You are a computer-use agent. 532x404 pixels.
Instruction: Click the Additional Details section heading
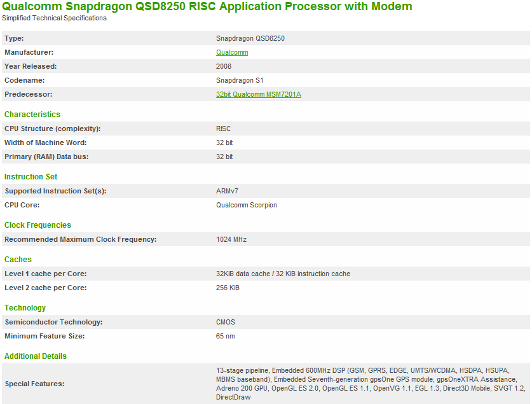[36, 356]
